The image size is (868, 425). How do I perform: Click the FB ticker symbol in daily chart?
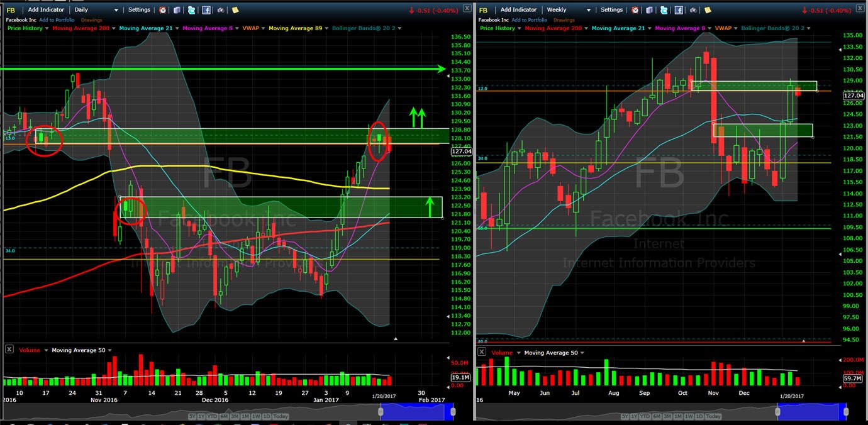click(x=11, y=10)
